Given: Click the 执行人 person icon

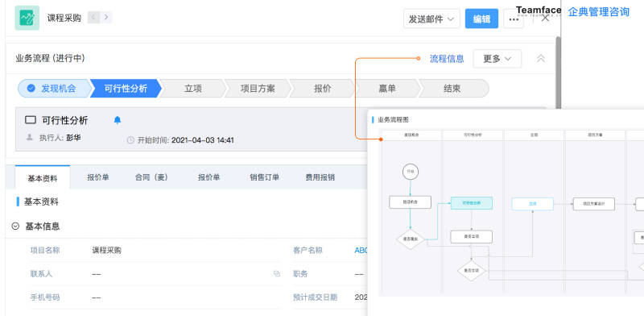Looking at the screenshot, I should pos(29,137).
